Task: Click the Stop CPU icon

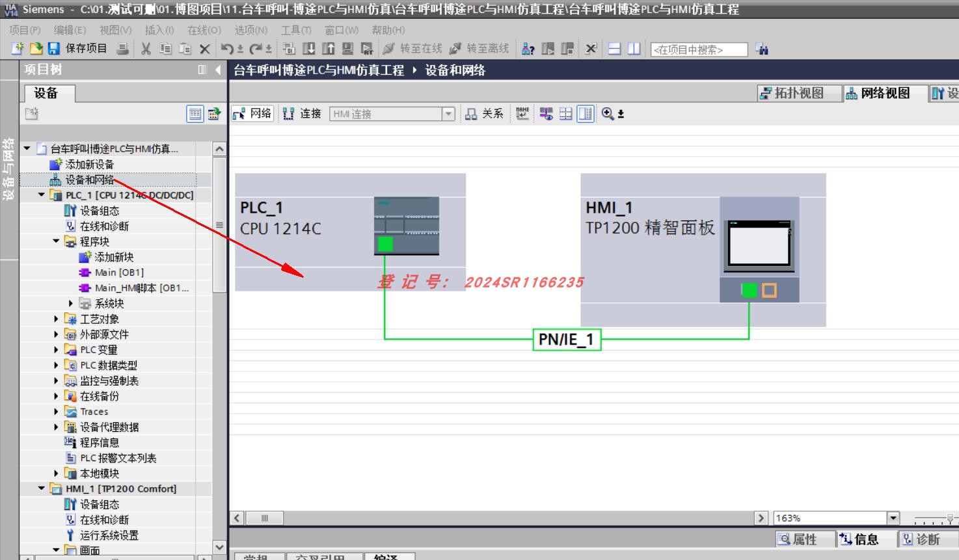Action: (567, 49)
